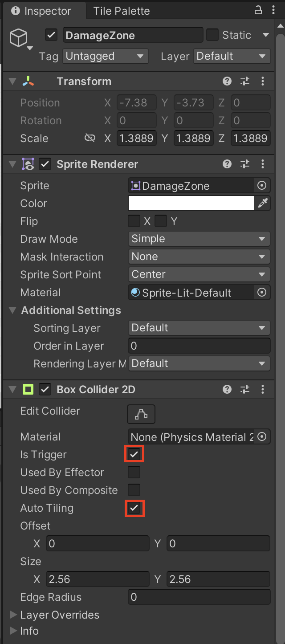Open the Tag dropdown showing Untagged

[105, 57]
